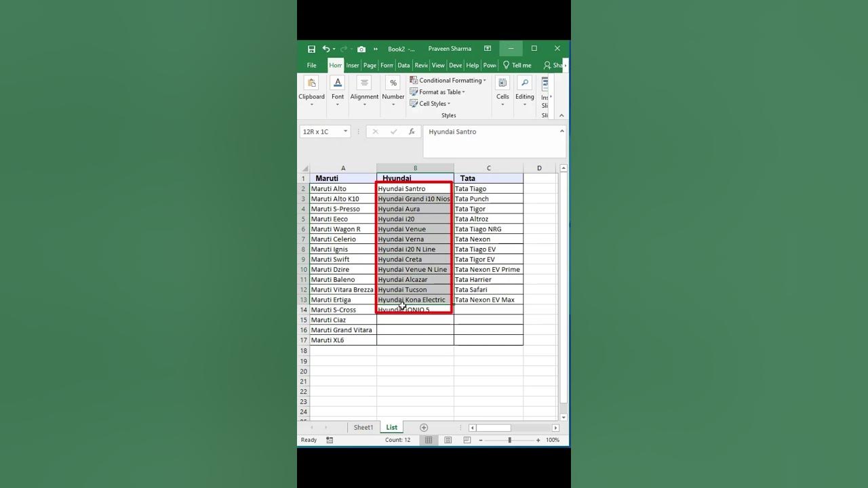This screenshot has width=868, height=488.
Task: Click the Insert Function fx icon
Action: coord(412,131)
